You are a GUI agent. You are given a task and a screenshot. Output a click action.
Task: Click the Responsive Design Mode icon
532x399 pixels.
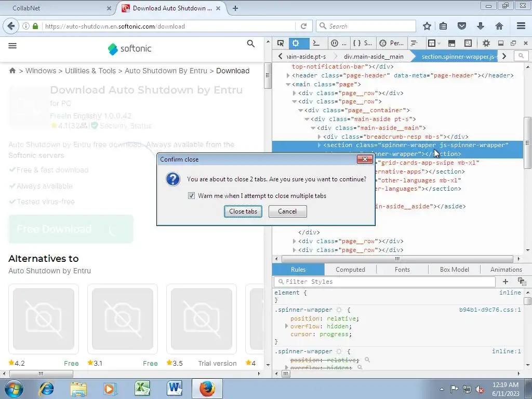point(468,43)
